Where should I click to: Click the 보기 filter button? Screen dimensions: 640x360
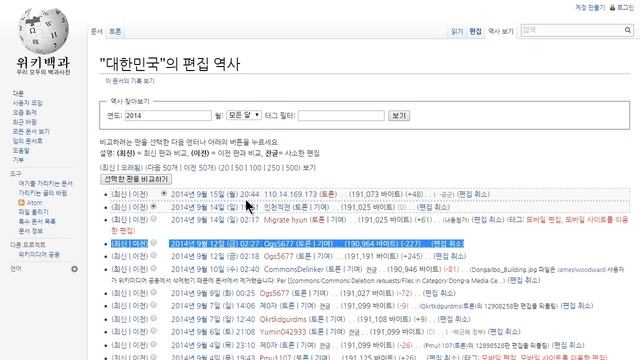click(399, 116)
